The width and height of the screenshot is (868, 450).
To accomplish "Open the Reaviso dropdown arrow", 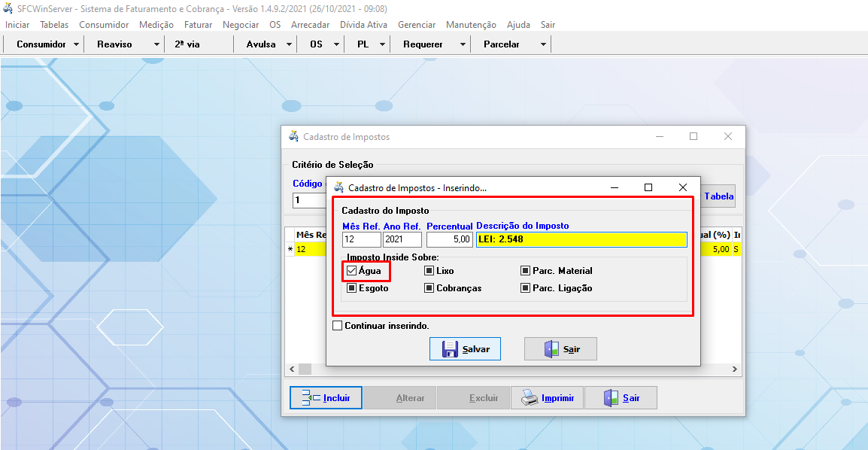I will tap(156, 44).
